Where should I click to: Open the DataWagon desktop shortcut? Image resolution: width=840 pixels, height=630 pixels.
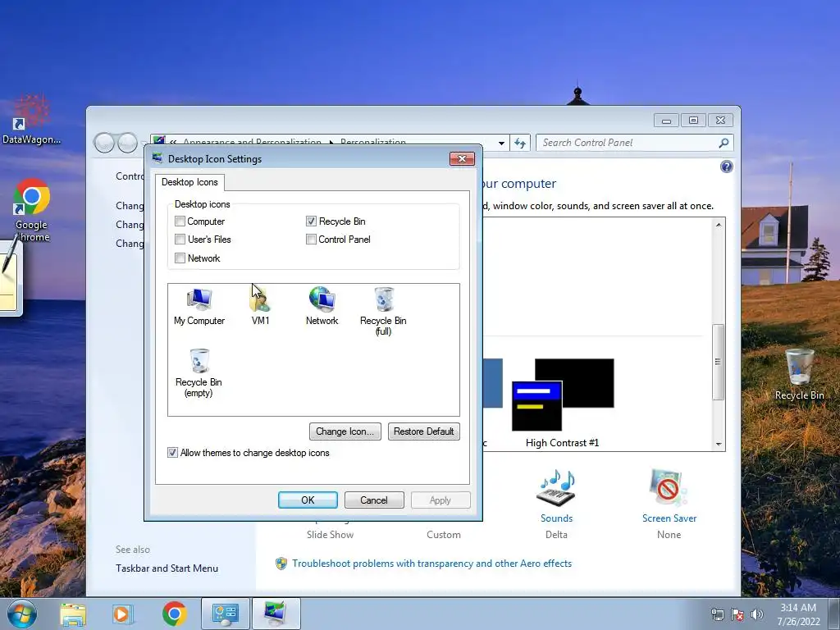click(32, 120)
